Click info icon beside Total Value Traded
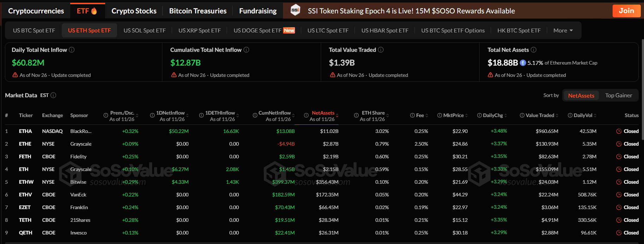Image resolution: width=644 pixels, height=244 pixels. [x=381, y=50]
